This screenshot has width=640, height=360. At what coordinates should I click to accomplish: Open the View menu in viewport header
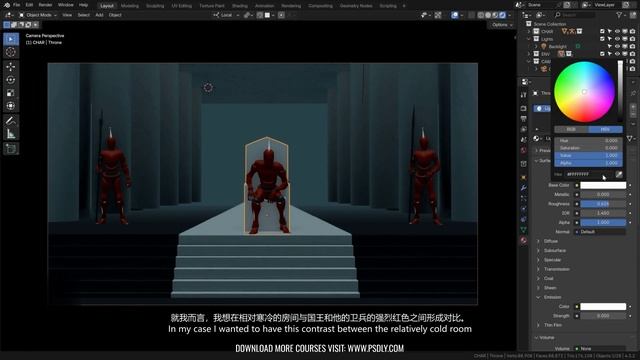pyautogui.click(x=67, y=15)
